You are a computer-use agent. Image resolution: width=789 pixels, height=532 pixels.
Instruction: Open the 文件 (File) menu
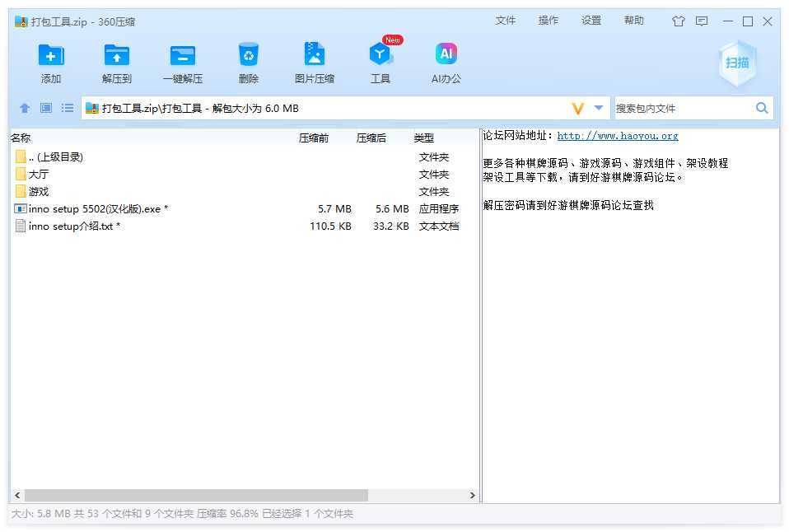[505, 21]
